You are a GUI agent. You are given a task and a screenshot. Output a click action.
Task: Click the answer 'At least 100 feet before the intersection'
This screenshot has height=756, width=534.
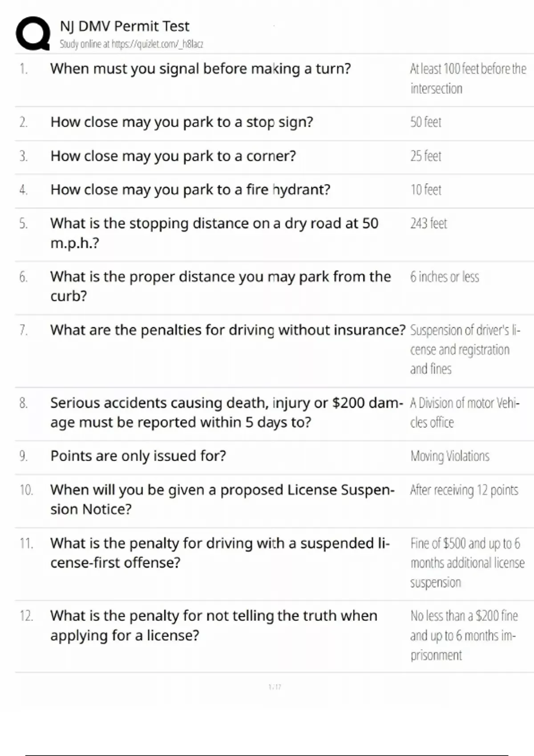(467, 79)
